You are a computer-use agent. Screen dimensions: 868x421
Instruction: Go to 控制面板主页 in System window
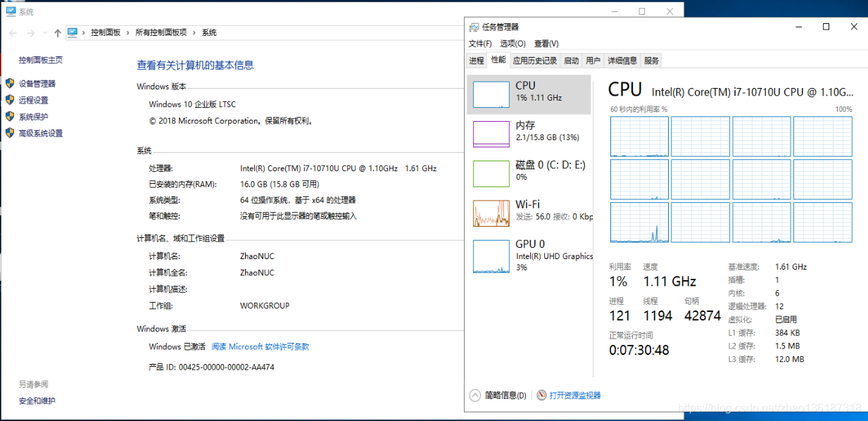click(x=41, y=61)
